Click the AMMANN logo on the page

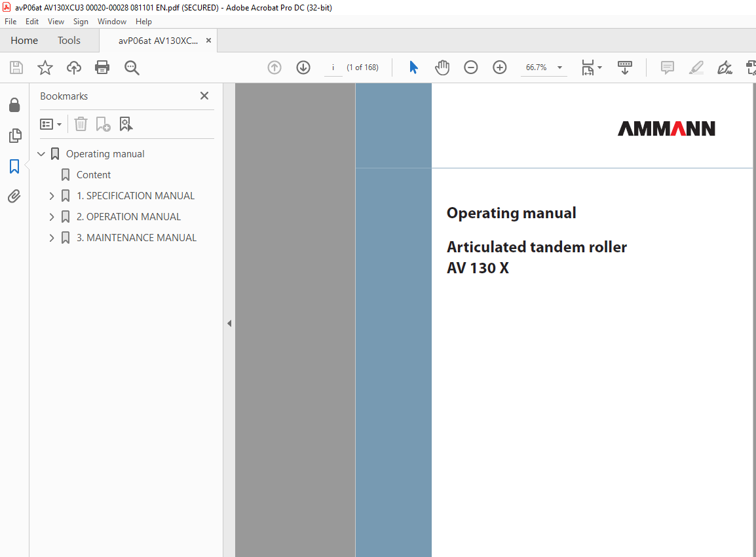[666, 128]
